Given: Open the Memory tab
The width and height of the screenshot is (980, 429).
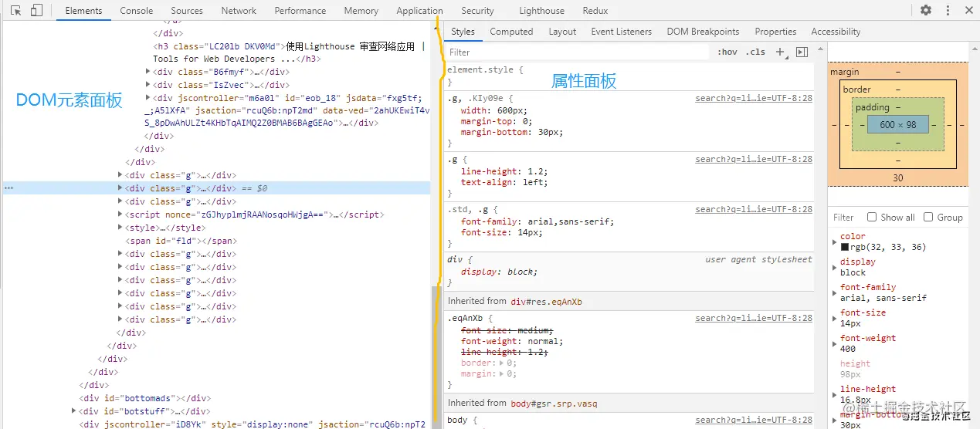Looking at the screenshot, I should (x=361, y=11).
